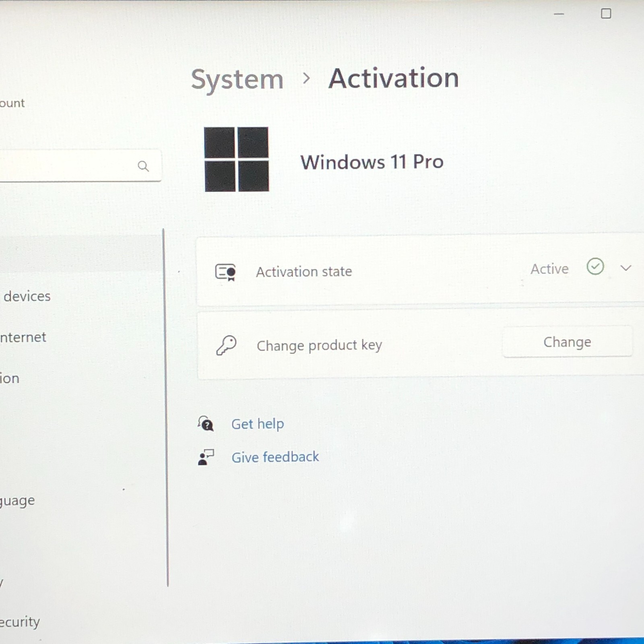644x644 pixels.
Task: Click the Active status text
Action: (x=549, y=268)
